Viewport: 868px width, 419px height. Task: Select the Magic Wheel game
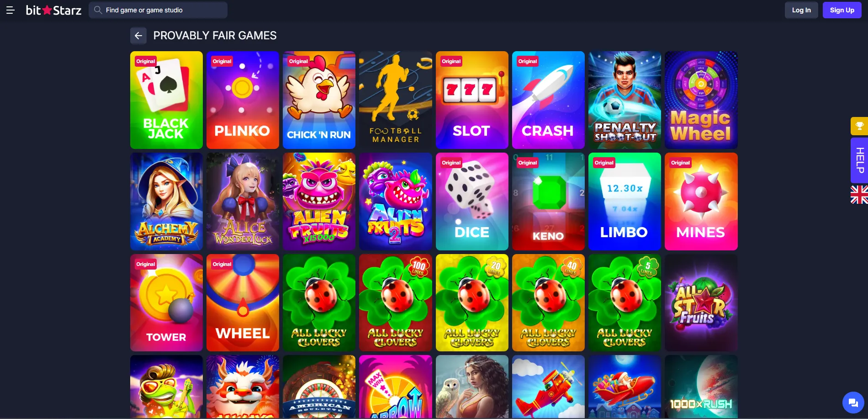click(701, 100)
